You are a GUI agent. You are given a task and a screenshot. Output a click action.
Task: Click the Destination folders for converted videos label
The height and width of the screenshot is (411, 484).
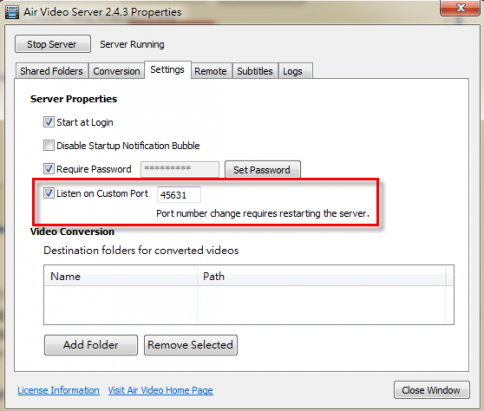click(x=141, y=250)
